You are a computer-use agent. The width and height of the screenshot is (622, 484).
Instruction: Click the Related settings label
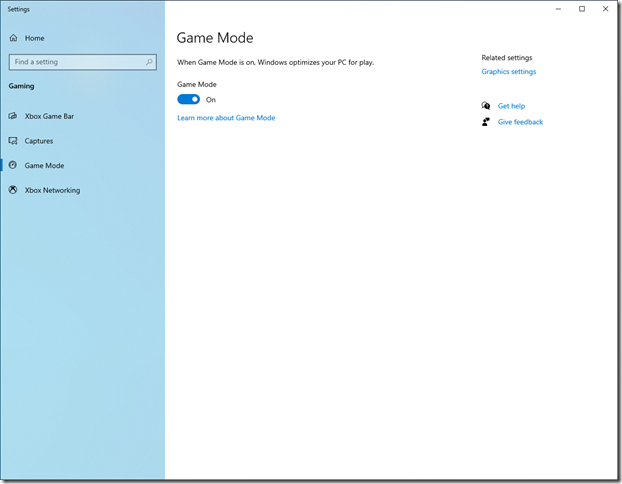[507, 58]
